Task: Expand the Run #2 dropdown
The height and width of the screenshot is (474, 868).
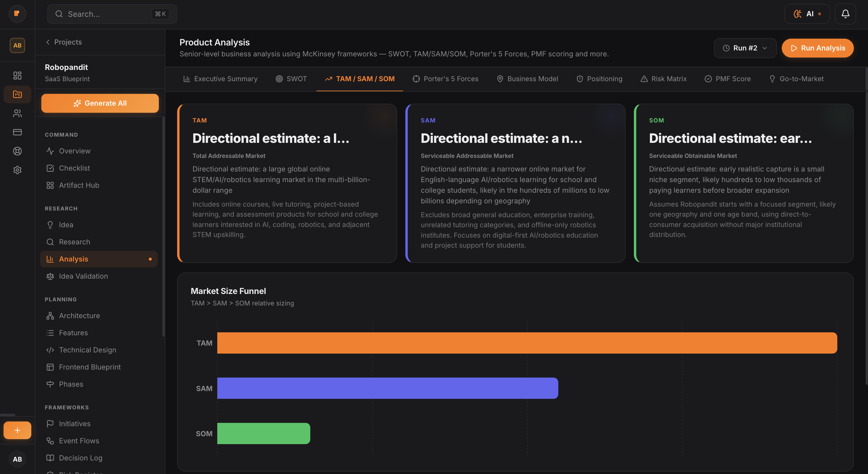Action: pyautogui.click(x=745, y=48)
